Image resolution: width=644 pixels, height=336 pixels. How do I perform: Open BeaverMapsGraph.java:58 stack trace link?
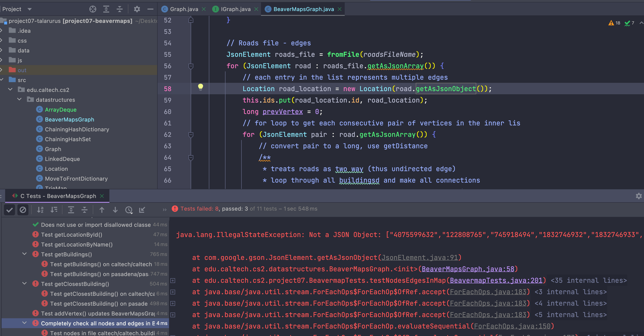[x=468, y=269]
